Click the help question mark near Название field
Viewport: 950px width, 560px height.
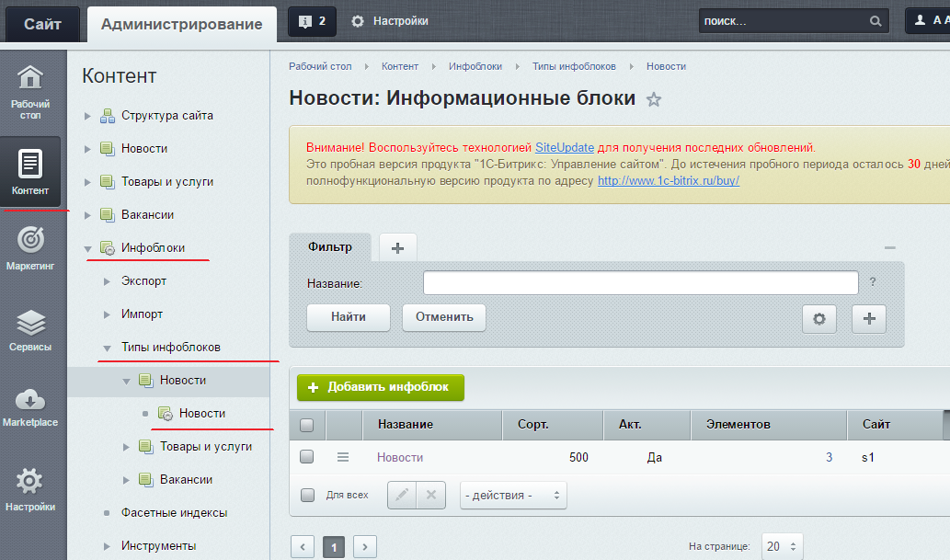[873, 281]
